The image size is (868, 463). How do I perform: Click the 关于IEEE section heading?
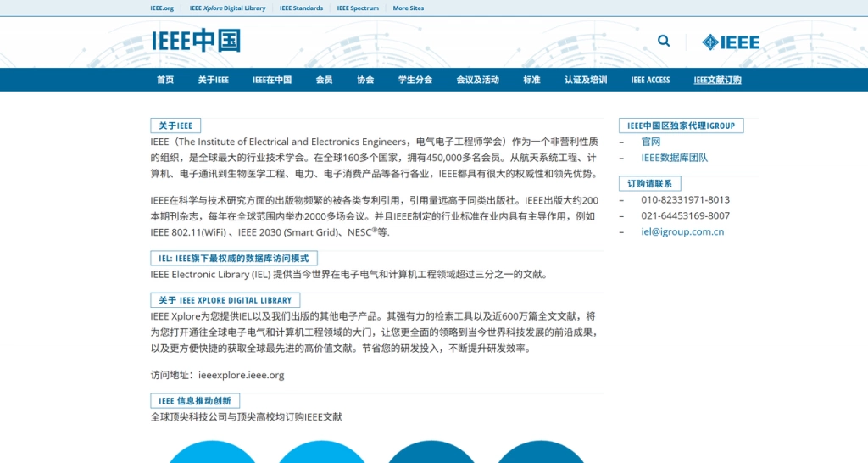coord(175,126)
